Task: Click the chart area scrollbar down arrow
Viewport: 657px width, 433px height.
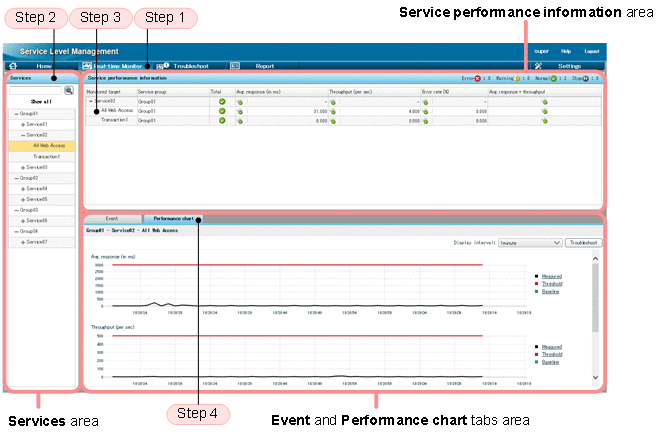Action: click(597, 377)
